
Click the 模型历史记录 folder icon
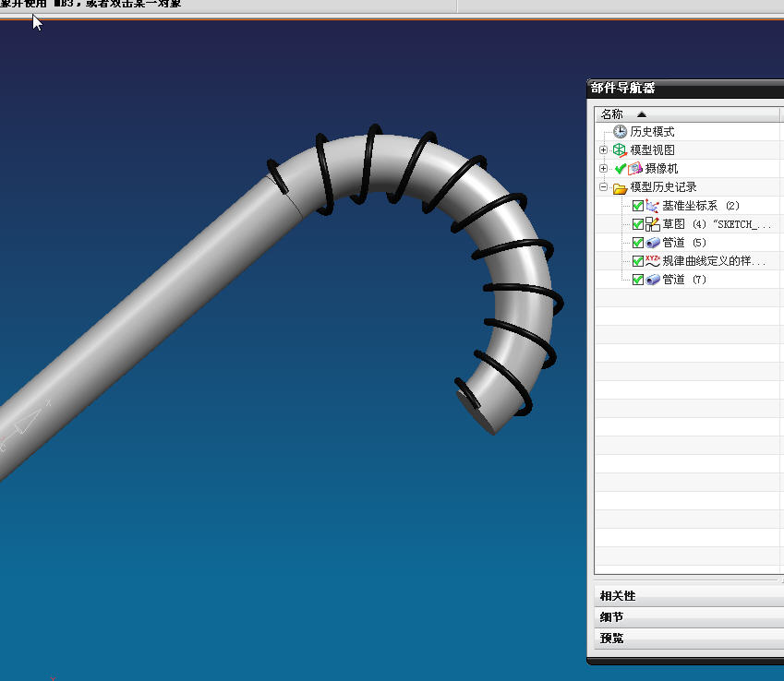tap(620, 188)
